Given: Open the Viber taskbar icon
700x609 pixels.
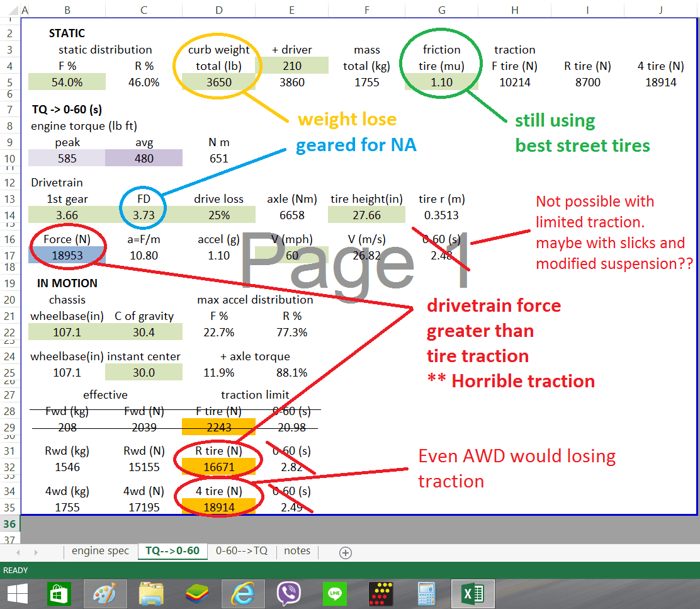Looking at the screenshot, I should [289, 594].
